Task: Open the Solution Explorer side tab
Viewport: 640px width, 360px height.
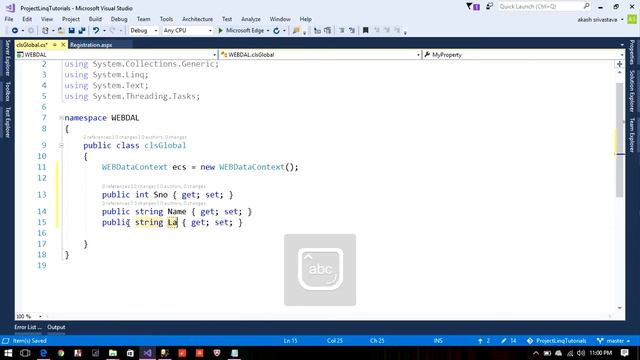Action: coord(632,91)
